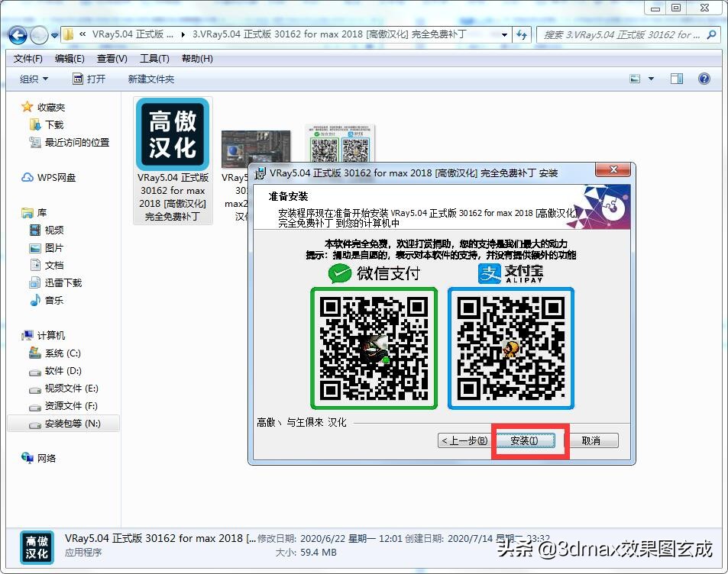Click the VRay5.04 breadcrumb in address bar
728x574 pixels.
click(132, 34)
